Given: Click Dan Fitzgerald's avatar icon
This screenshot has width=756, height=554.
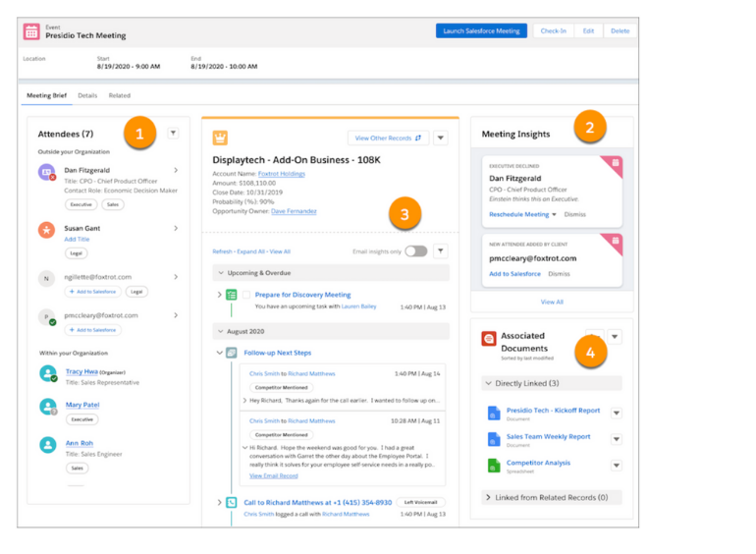Looking at the screenshot, I should pyautogui.click(x=47, y=172).
